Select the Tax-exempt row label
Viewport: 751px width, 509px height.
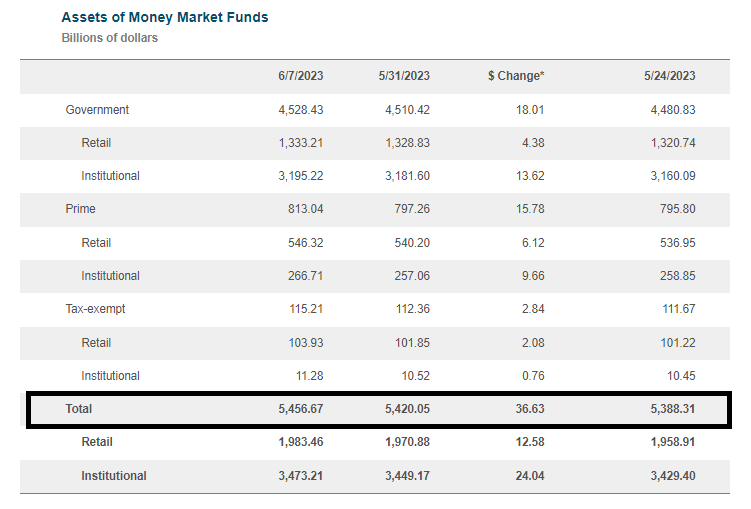[x=93, y=309]
